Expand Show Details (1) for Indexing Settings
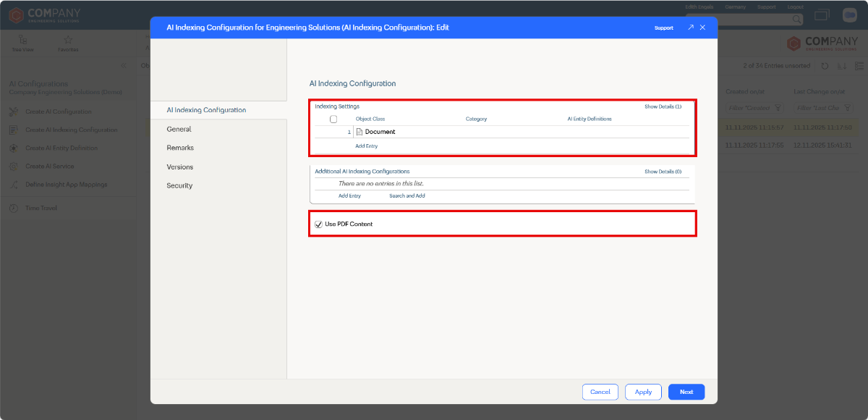This screenshot has width=868, height=420. coord(663,106)
